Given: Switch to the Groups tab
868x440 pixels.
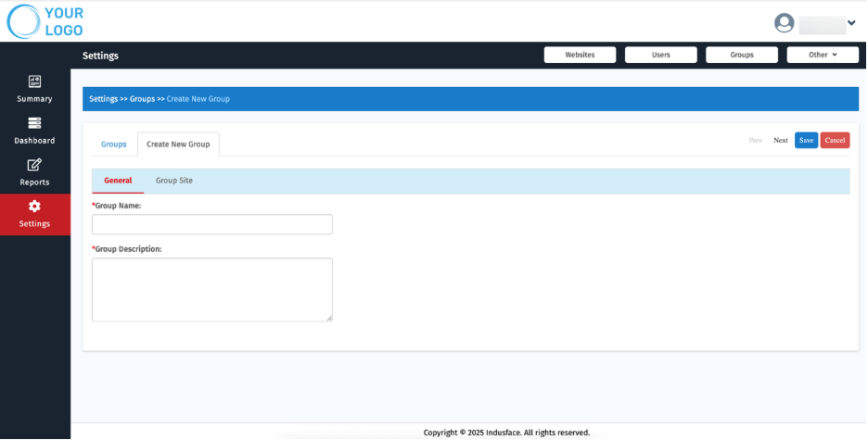Looking at the screenshot, I should [114, 145].
